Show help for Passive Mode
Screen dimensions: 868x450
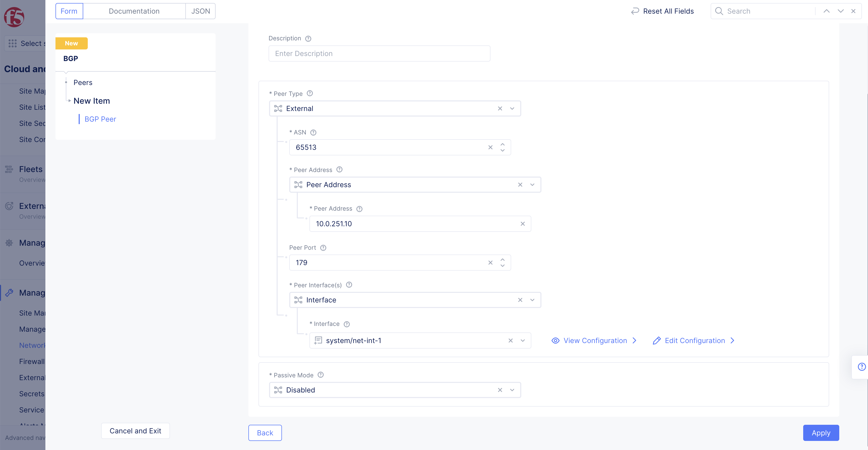tap(321, 375)
